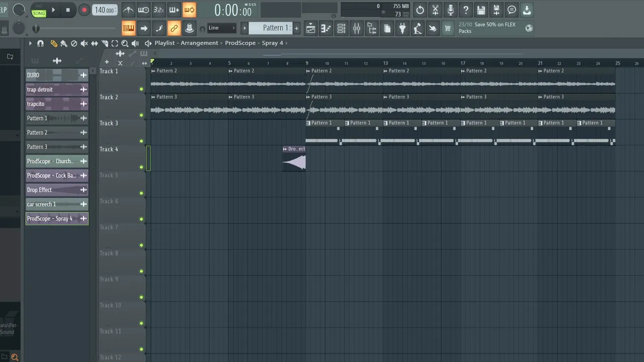Select the Draw pencil tool
644x362 pixels.
coord(54,43)
